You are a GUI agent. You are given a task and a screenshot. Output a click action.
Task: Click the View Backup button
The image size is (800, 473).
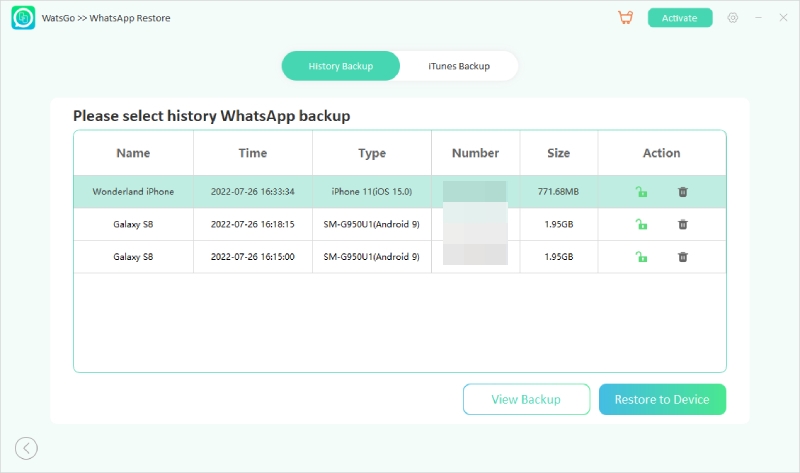[x=526, y=399]
